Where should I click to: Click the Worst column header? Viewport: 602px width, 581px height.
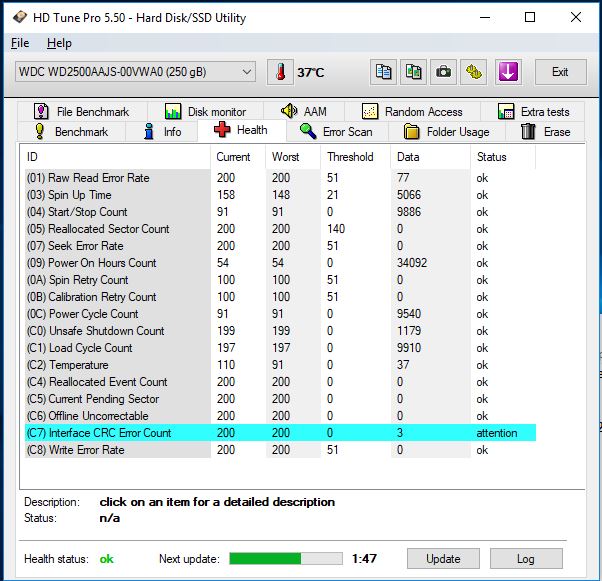[293, 157]
